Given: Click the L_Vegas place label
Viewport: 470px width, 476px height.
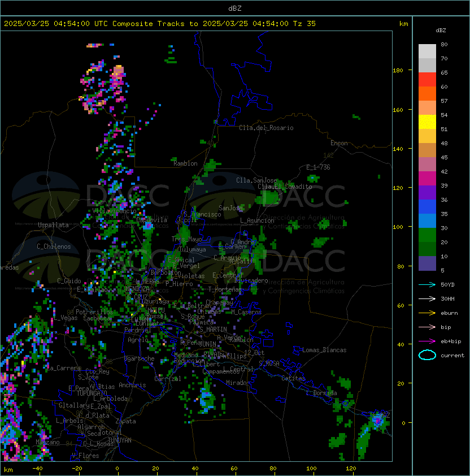Looking at the screenshot, I should [x=66, y=318].
